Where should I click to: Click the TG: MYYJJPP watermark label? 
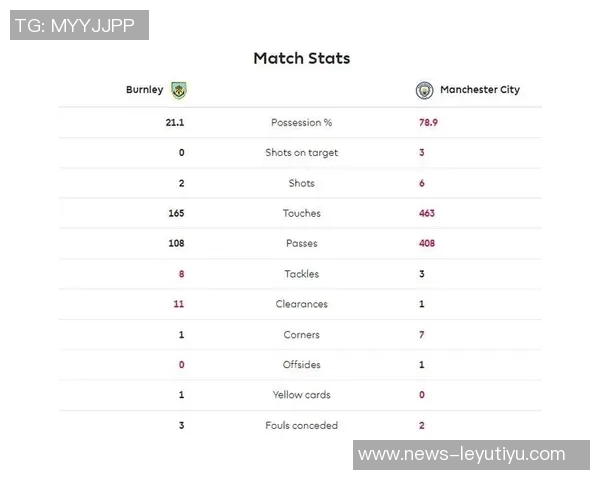click(x=79, y=25)
